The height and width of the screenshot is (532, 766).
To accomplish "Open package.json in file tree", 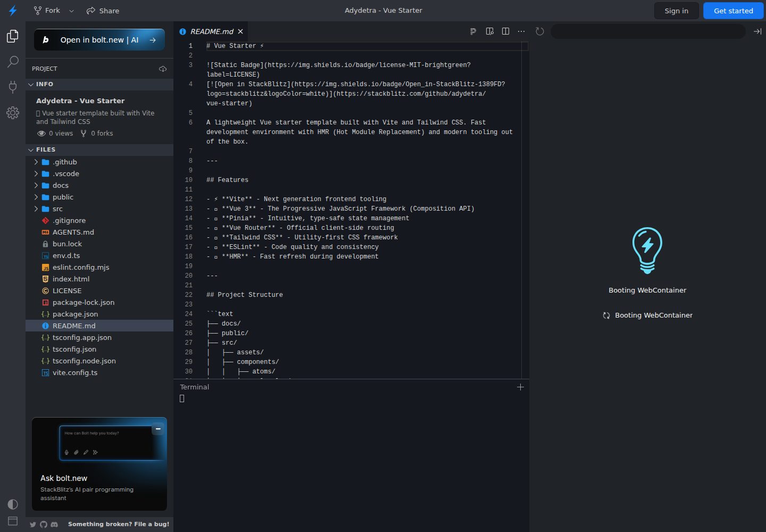I will (99, 314).
